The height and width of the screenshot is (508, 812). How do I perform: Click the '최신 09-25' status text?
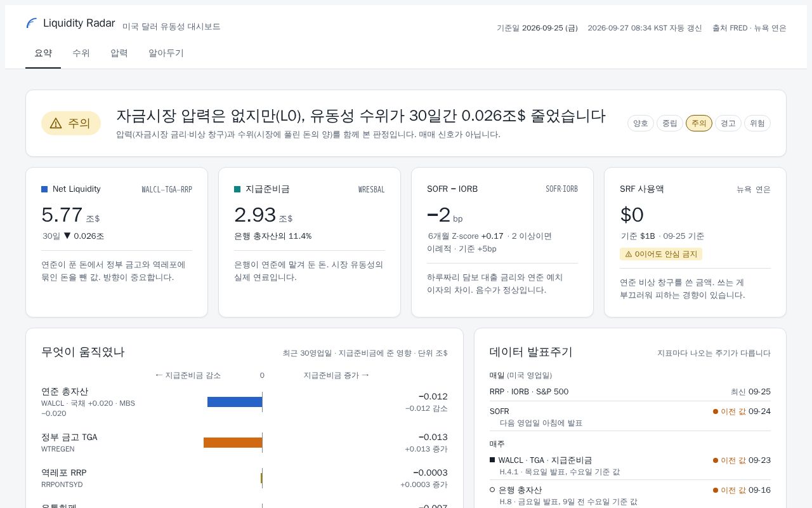[750, 392]
